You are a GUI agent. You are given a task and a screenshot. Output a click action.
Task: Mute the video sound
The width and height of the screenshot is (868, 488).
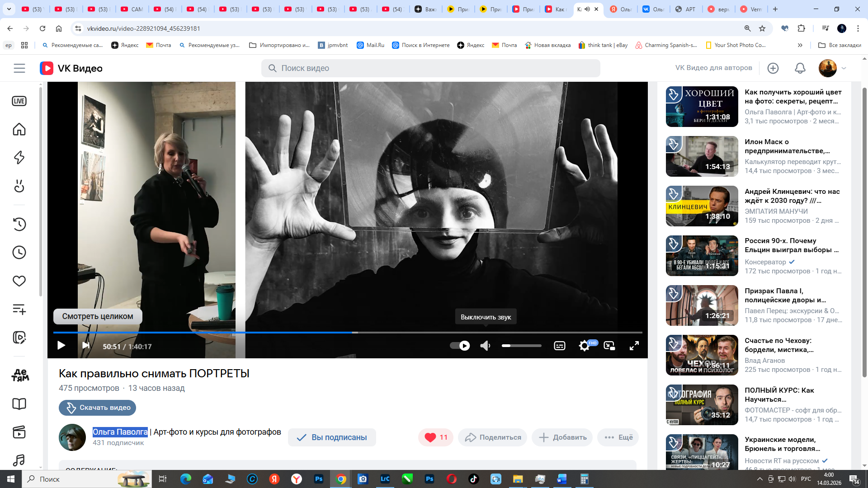click(x=485, y=346)
